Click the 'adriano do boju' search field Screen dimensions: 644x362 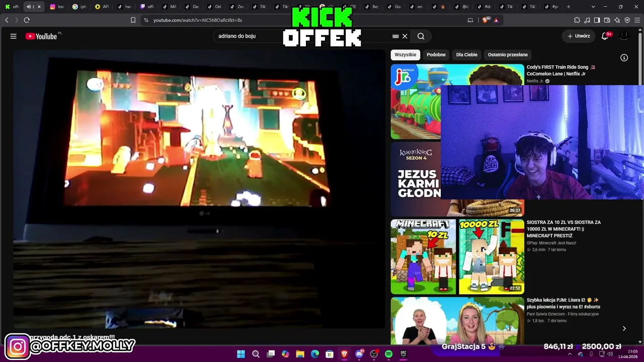pyautogui.click(x=302, y=36)
